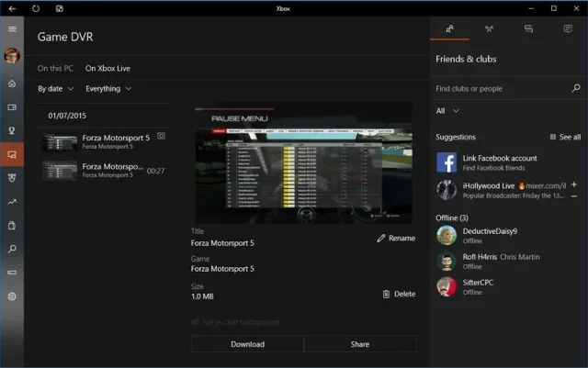Click the pop-out window icon in title bar
This screenshot has width=588, height=368.
pyautogui.click(x=59, y=8)
